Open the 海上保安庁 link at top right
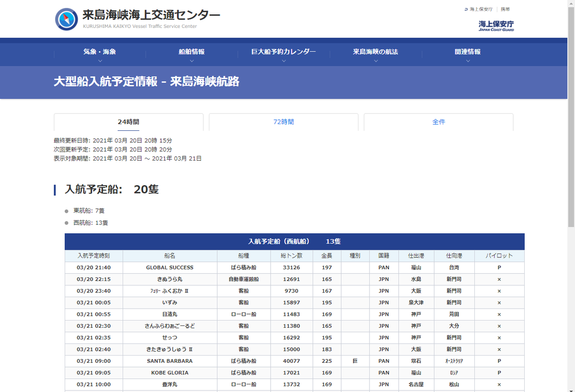 point(481,9)
